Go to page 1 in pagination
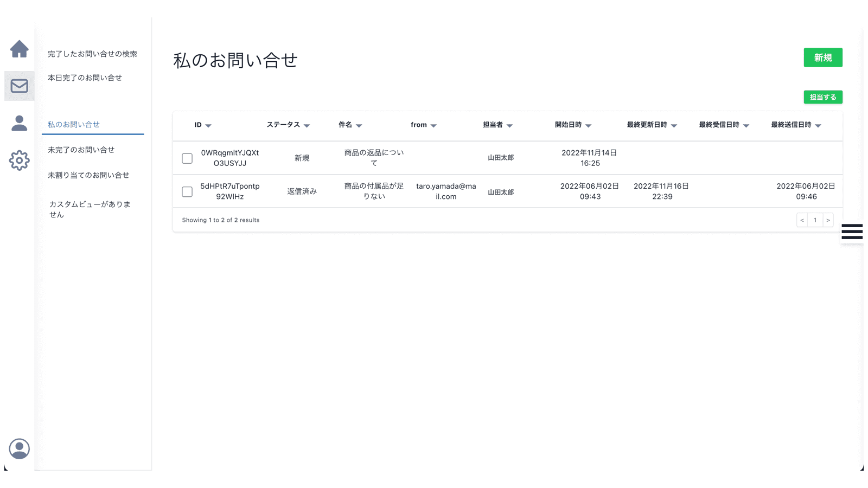 (x=815, y=220)
